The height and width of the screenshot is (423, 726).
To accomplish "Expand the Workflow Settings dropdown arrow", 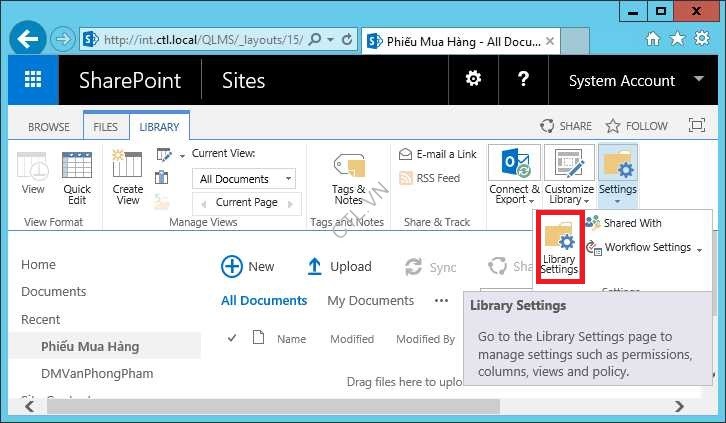I will click(x=699, y=248).
